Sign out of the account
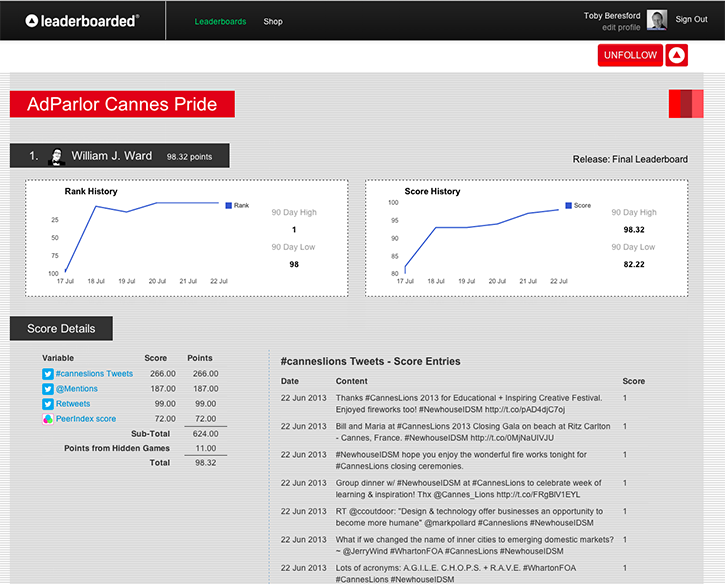Viewport: 725px width, 584px height. pyautogui.click(x=691, y=20)
